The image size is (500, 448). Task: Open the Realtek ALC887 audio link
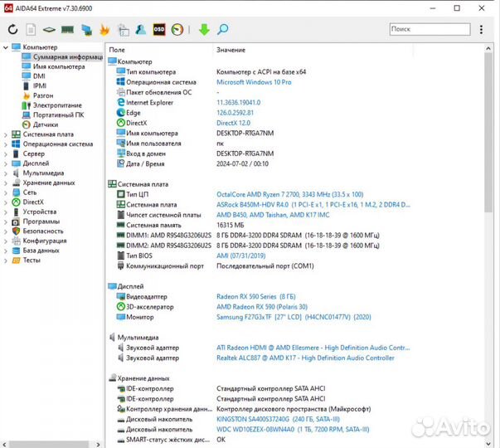pos(305,358)
